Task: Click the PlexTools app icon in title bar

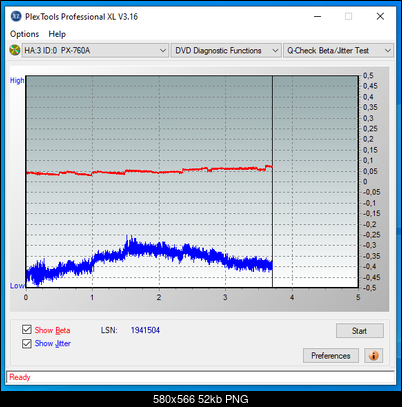Action: point(16,16)
